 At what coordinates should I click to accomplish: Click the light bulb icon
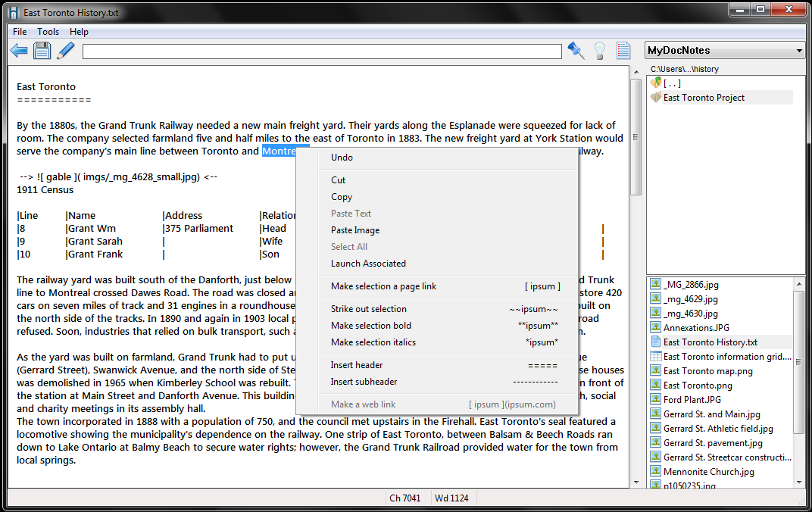pos(600,51)
